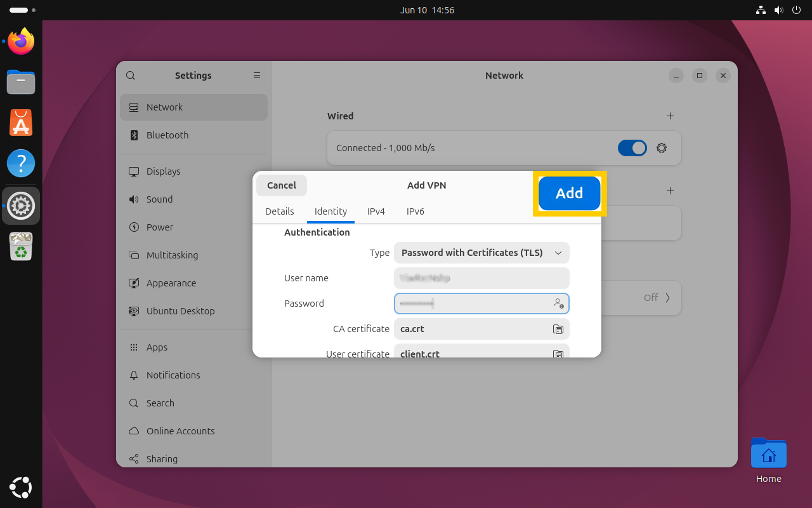Open the Home folder desktop icon
Viewport: 812px width, 508px height.
coord(768,461)
